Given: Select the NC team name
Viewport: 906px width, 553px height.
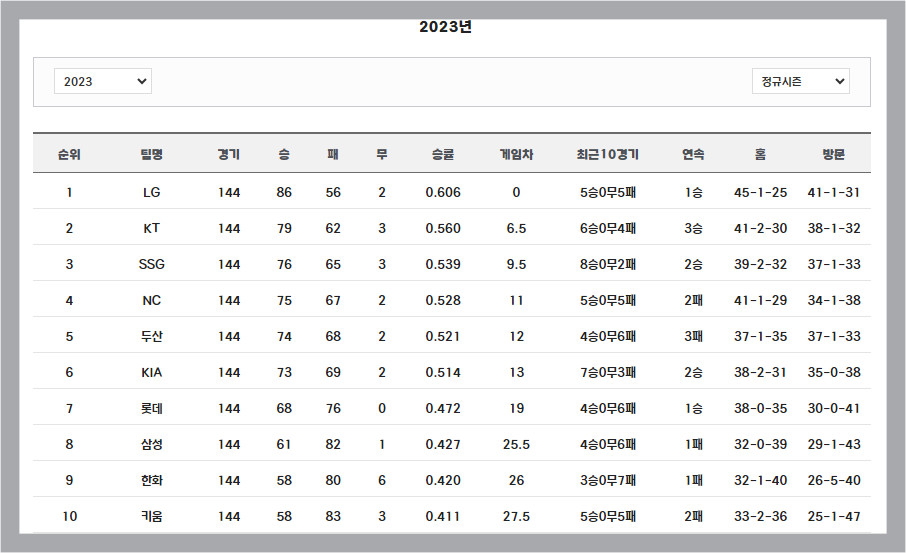Looking at the screenshot, I should [151, 300].
